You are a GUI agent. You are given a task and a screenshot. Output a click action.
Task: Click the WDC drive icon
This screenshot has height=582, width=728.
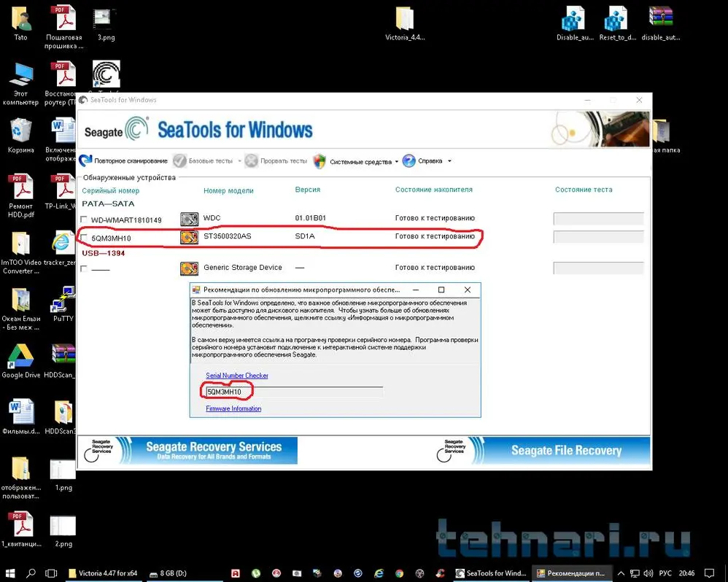click(189, 219)
